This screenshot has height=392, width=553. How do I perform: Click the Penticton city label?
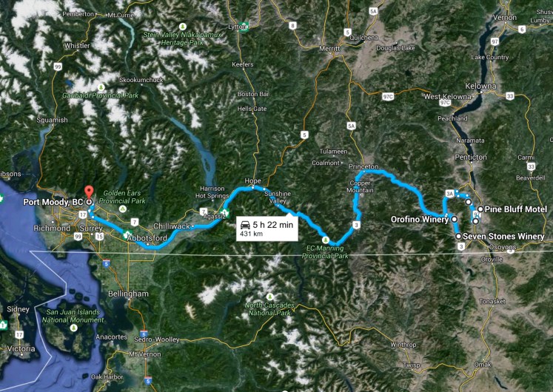point(471,157)
